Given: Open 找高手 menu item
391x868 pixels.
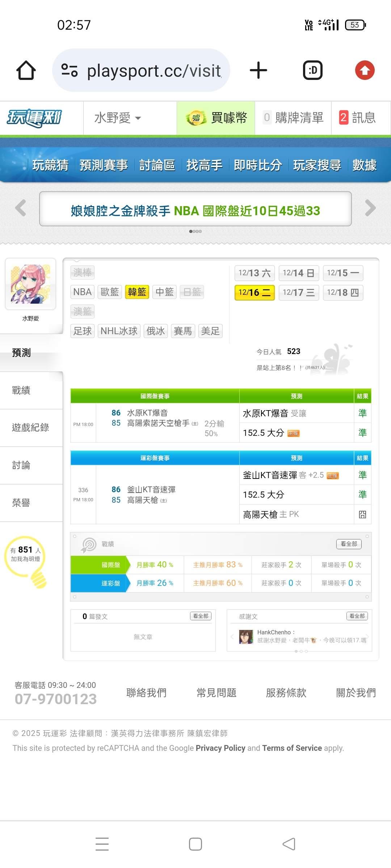Looking at the screenshot, I should pos(204,165).
